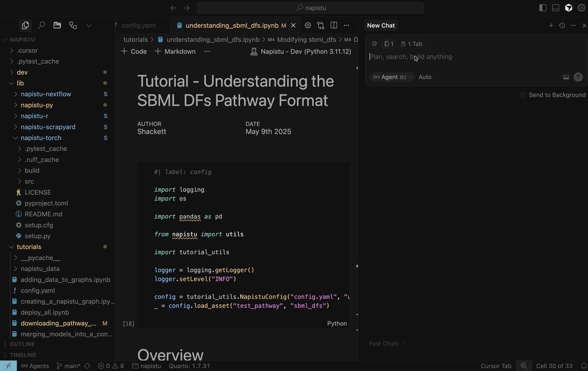The height and width of the screenshot is (371, 588).
Task: Open notebook settings gear in editor toolbar
Action: [x=308, y=25]
